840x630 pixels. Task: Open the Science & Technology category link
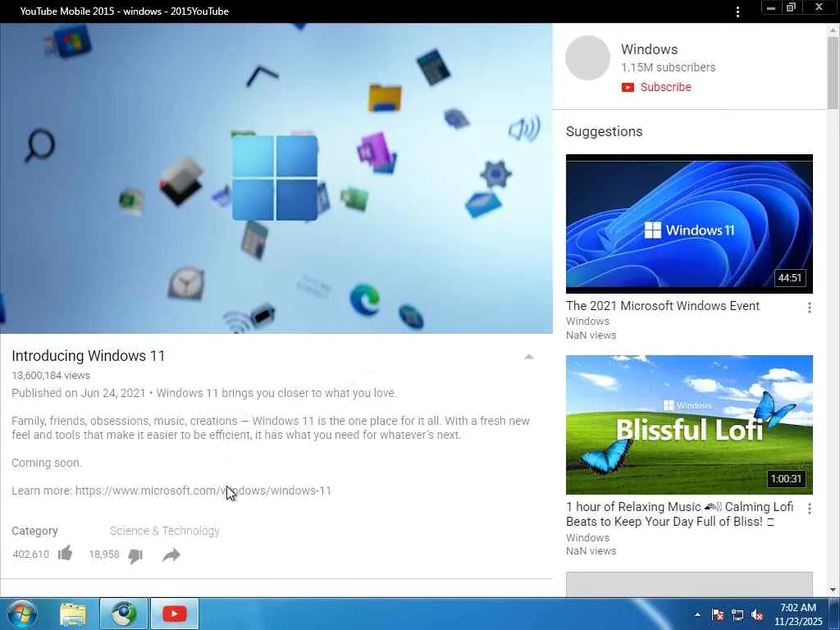click(x=164, y=531)
